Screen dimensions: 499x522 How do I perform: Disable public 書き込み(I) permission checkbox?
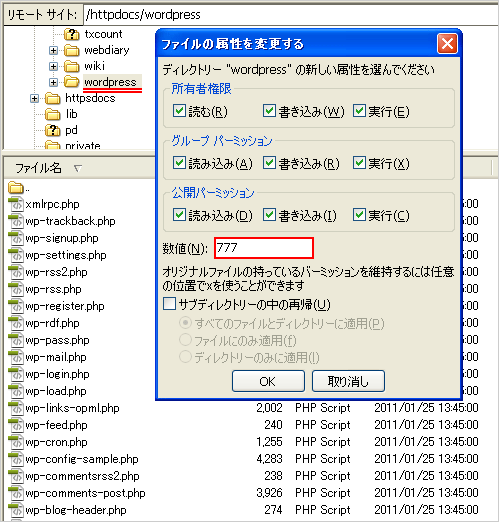click(x=269, y=215)
